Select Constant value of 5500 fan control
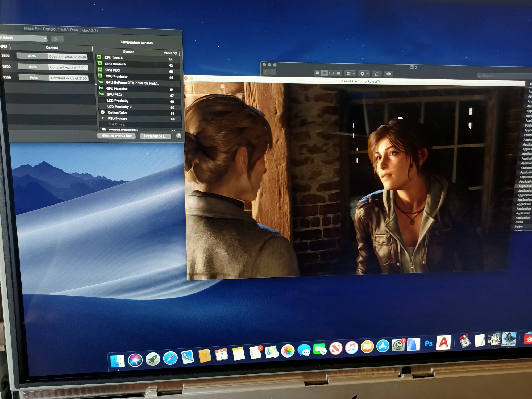 pos(68,68)
